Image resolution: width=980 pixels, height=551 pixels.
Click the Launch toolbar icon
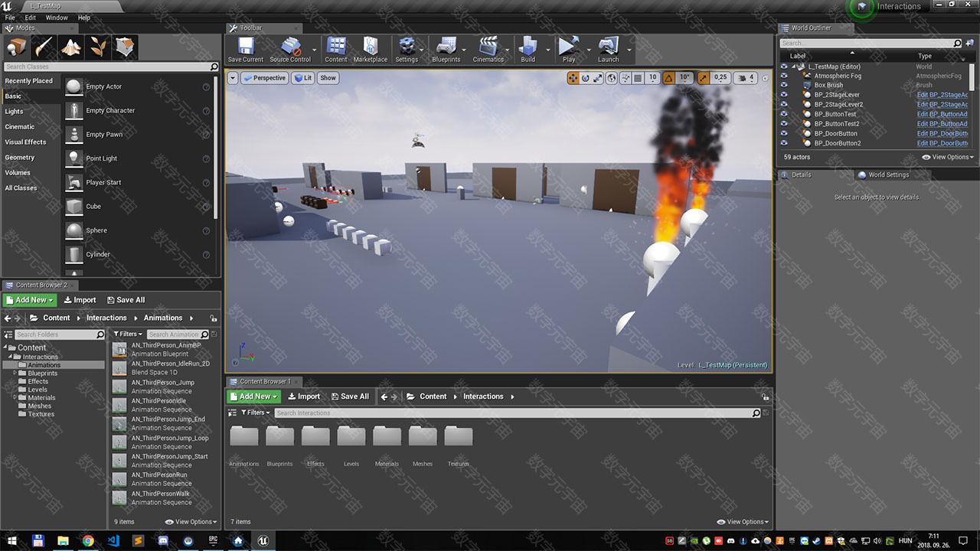coord(608,50)
